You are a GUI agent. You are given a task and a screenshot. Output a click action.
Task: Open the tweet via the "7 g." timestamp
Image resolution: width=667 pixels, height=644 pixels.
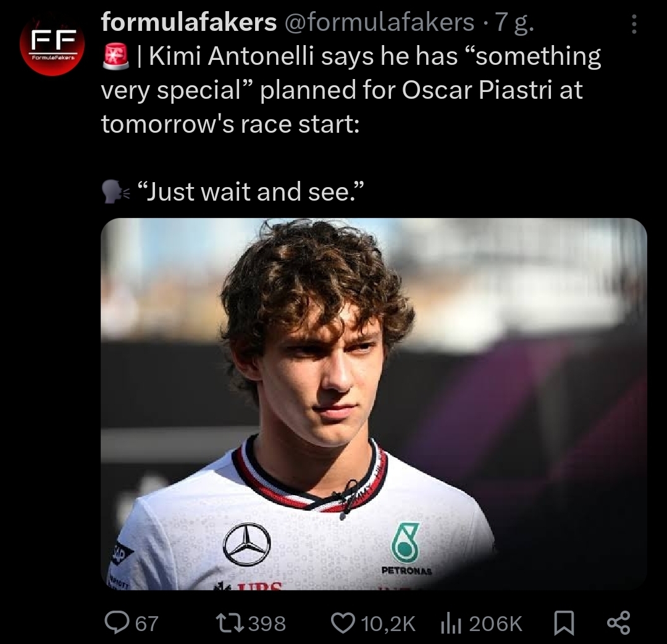point(514,22)
